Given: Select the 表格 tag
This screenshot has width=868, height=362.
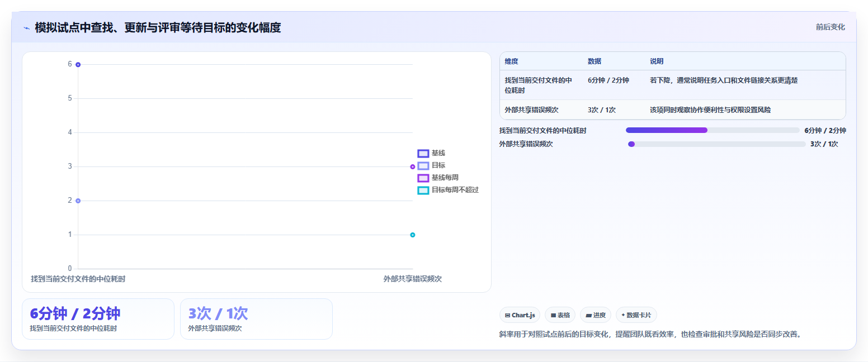Looking at the screenshot, I should coord(560,315).
